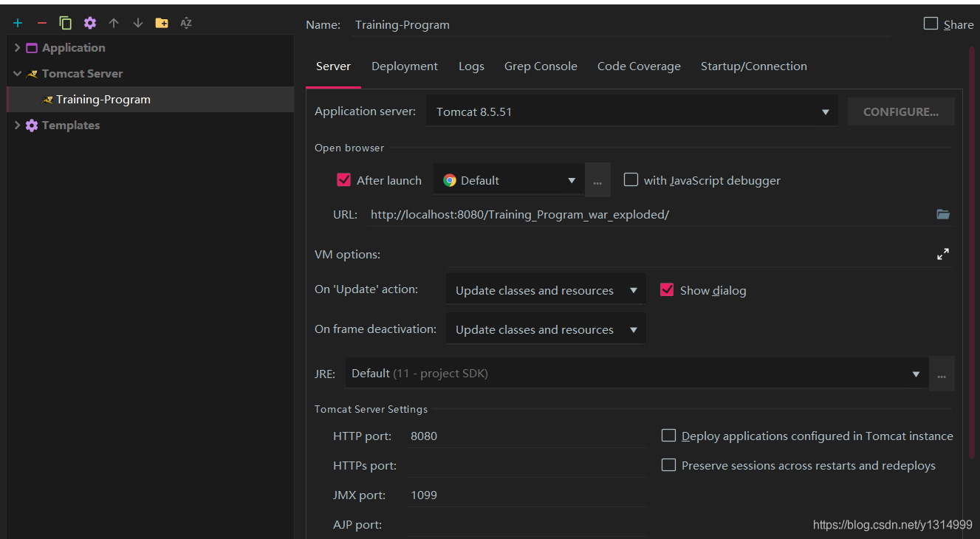Screen dimensions: 980x539
Task: Move configuration up arrow
Action: 114,23
